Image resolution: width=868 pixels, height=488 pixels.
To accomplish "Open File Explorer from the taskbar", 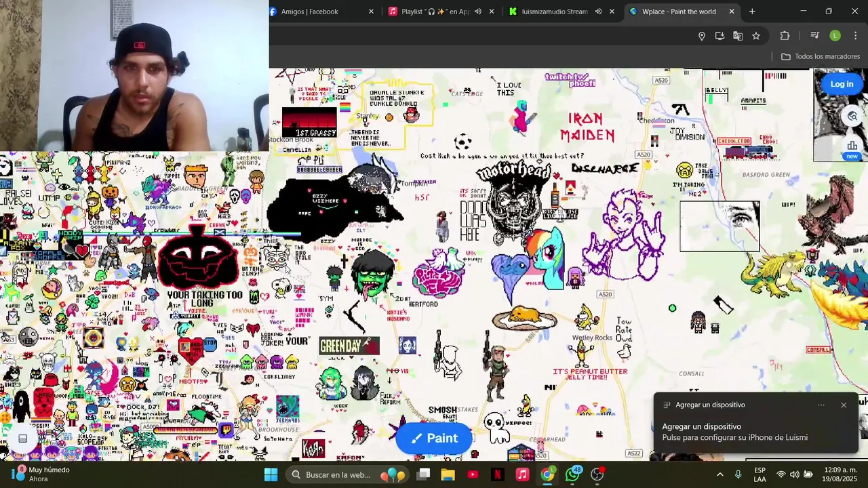I will click(448, 474).
